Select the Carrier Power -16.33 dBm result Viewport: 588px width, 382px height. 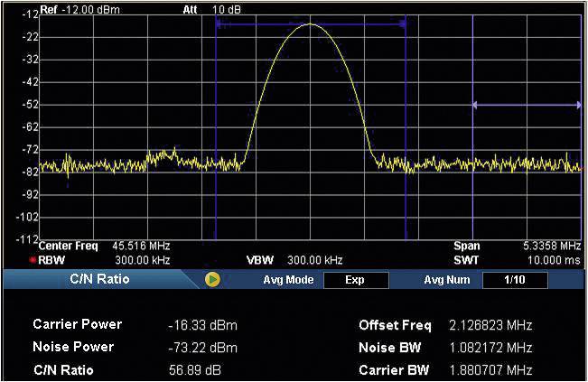click(x=202, y=325)
